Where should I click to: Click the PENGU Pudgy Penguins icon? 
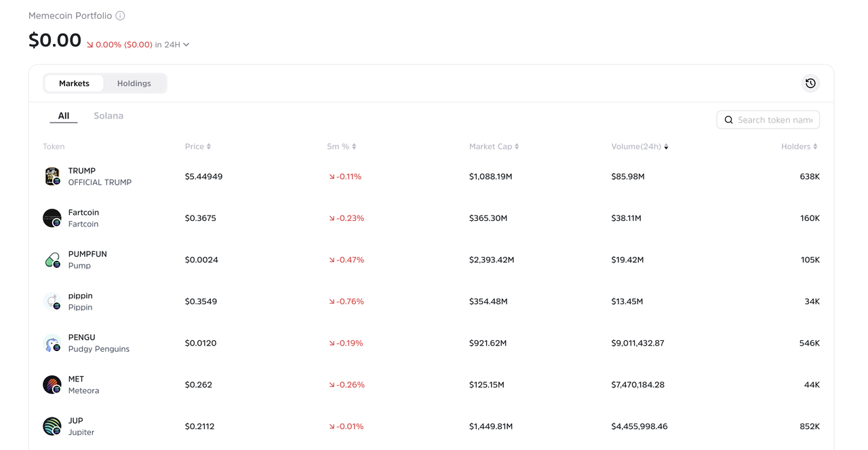[52, 343]
